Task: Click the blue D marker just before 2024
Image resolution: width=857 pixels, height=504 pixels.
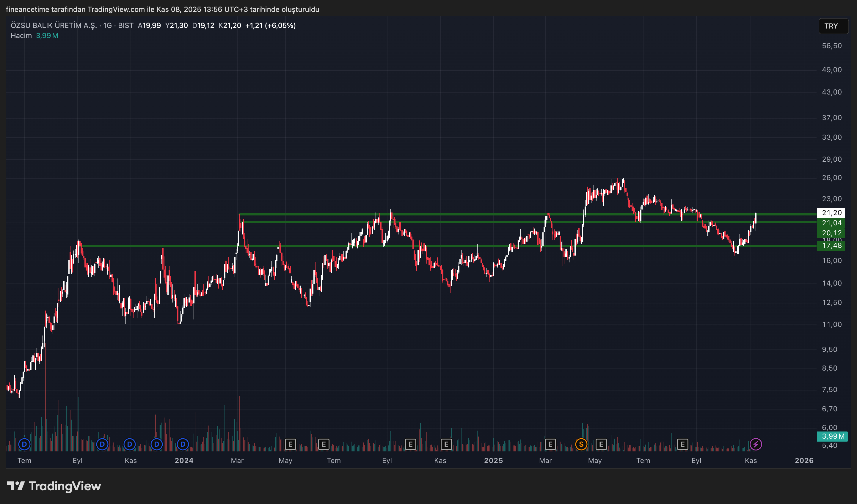Action: [183, 444]
